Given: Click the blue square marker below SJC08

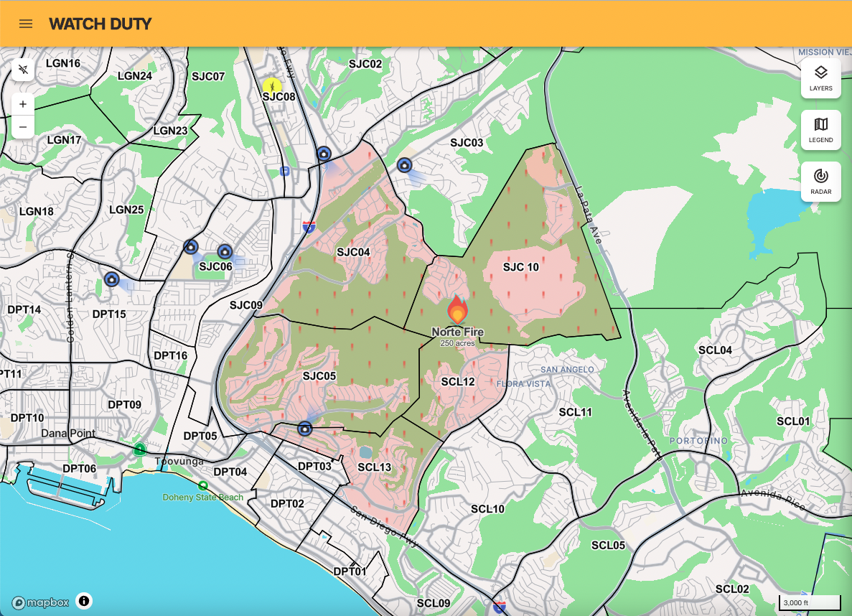Looking at the screenshot, I should coord(285,172).
